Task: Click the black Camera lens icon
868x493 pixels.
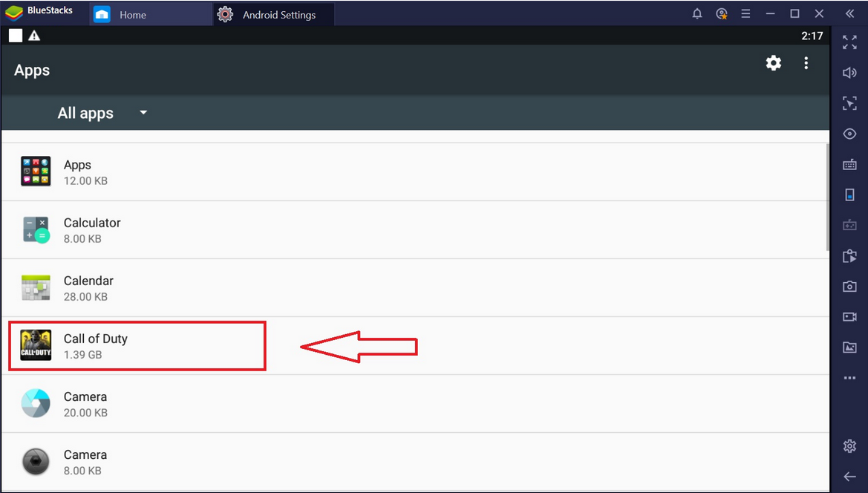Action: click(36, 462)
